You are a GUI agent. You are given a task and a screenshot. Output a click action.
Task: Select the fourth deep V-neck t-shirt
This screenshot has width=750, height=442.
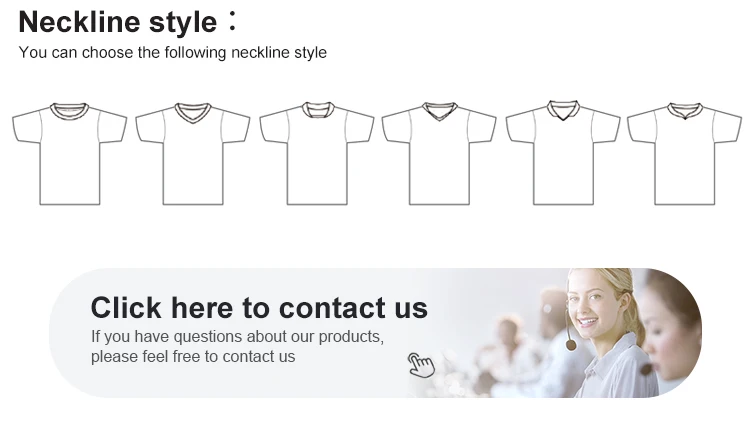[x=439, y=155]
